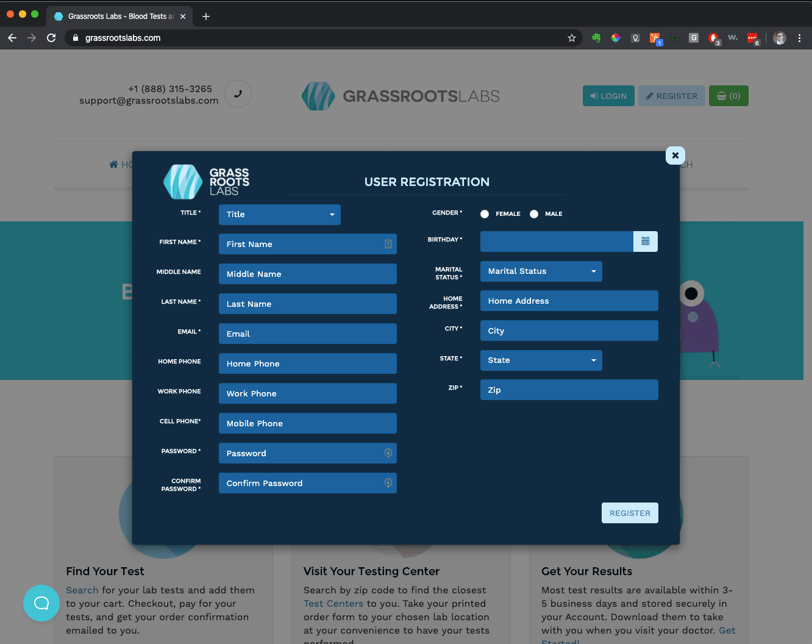The width and height of the screenshot is (812, 644).
Task: Open the chat support bubble
Action: tap(41, 603)
